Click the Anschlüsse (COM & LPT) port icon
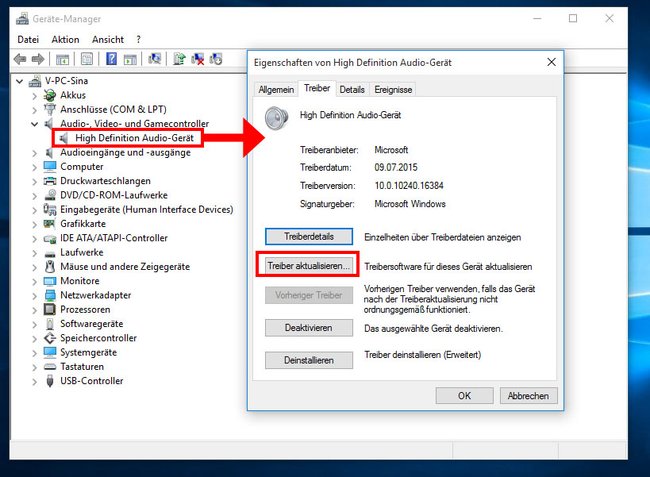 [50, 109]
